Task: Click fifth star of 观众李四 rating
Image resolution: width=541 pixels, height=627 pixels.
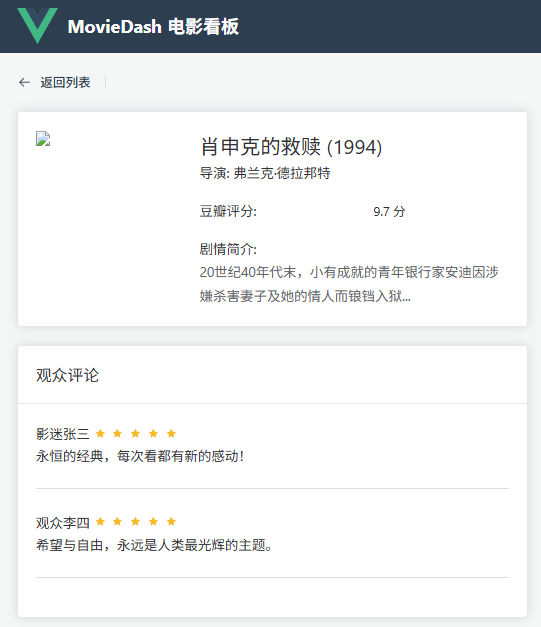Action: click(x=172, y=521)
